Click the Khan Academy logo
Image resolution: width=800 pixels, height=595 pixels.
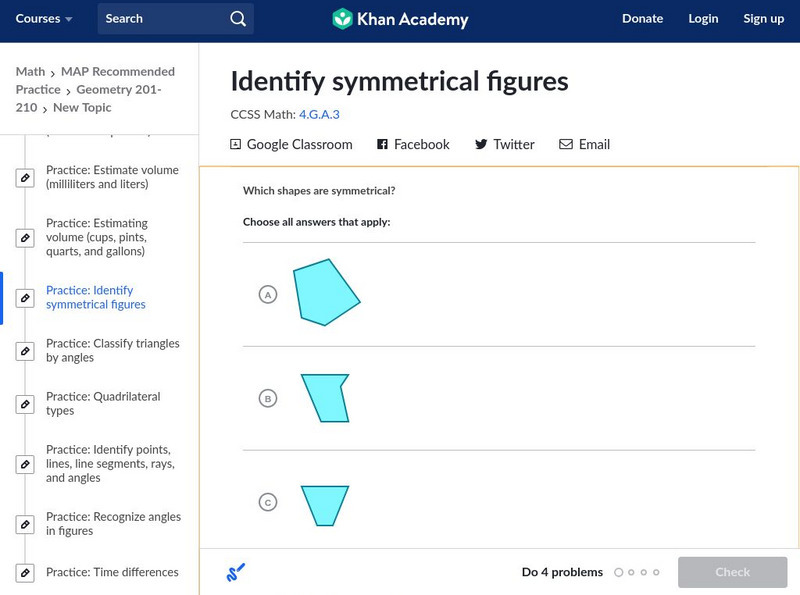(x=400, y=19)
